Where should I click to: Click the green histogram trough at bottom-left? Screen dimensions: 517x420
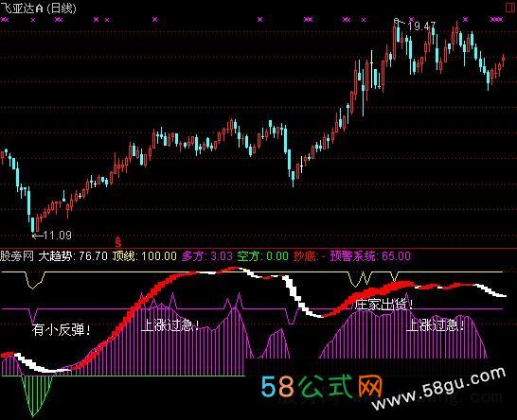pos(36,395)
